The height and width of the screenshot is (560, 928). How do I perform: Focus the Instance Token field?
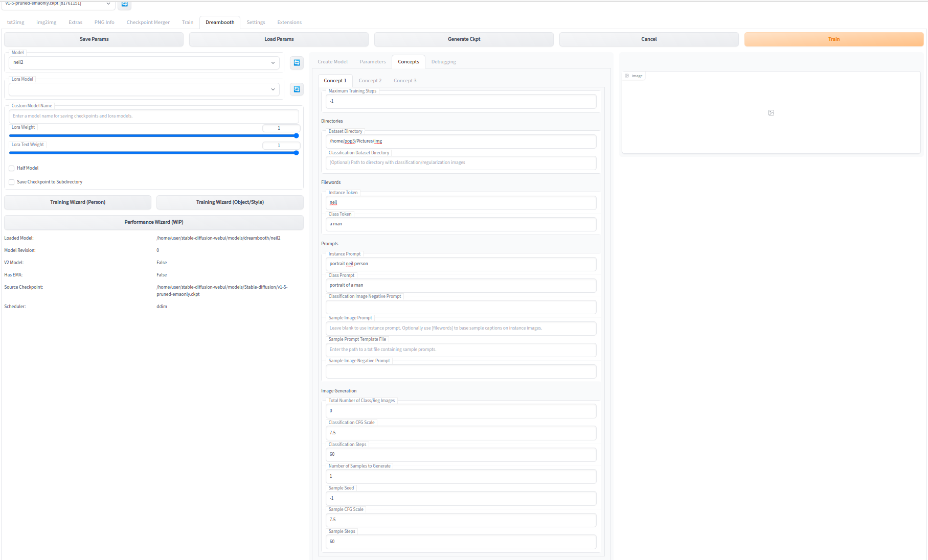[x=461, y=203]
